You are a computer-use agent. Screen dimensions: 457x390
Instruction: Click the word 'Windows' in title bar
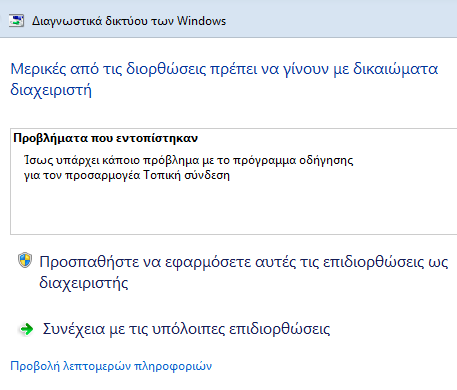pos(201,21)
